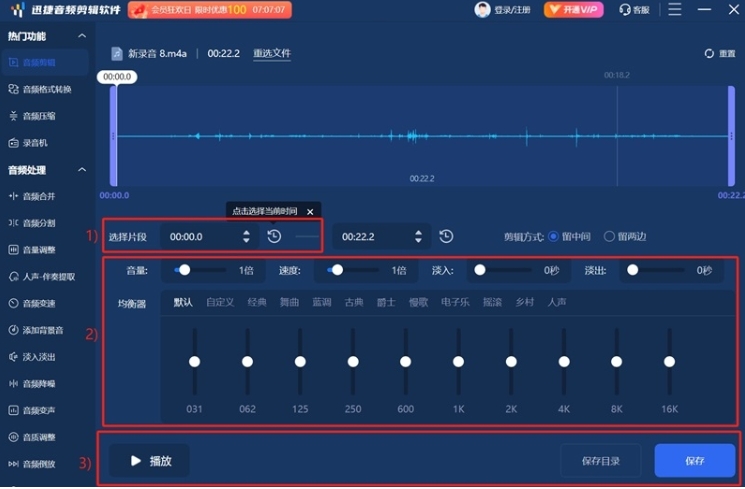This screenshot has width=745, height=489.
Task: Collapse the 热门功能 section
Action: coord(82,36)
